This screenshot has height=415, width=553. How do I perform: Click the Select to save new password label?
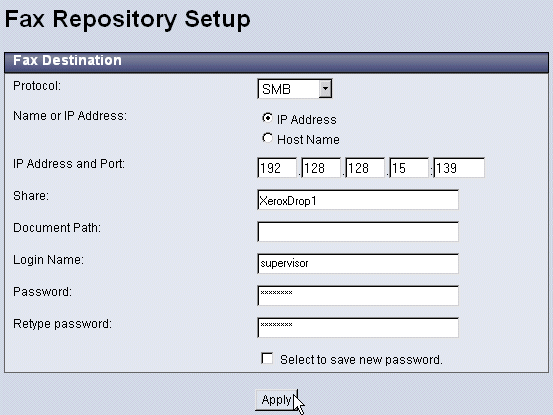[361, 360]
